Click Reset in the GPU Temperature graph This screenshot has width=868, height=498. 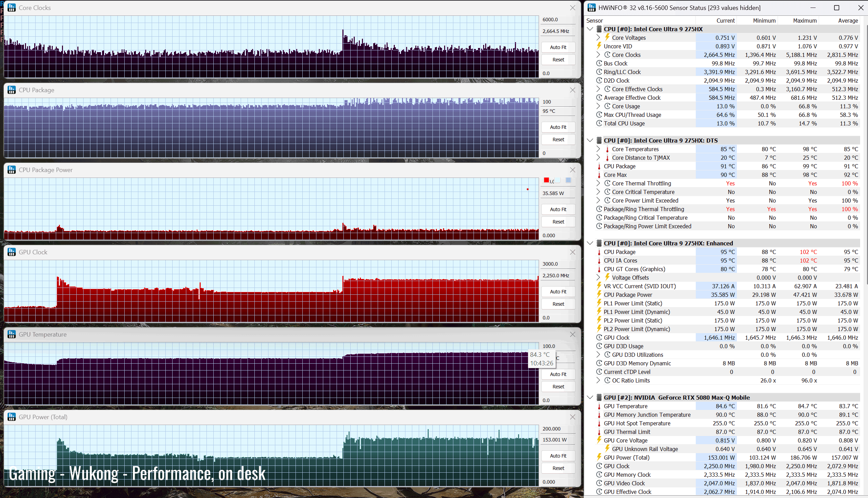pos(558,387)
